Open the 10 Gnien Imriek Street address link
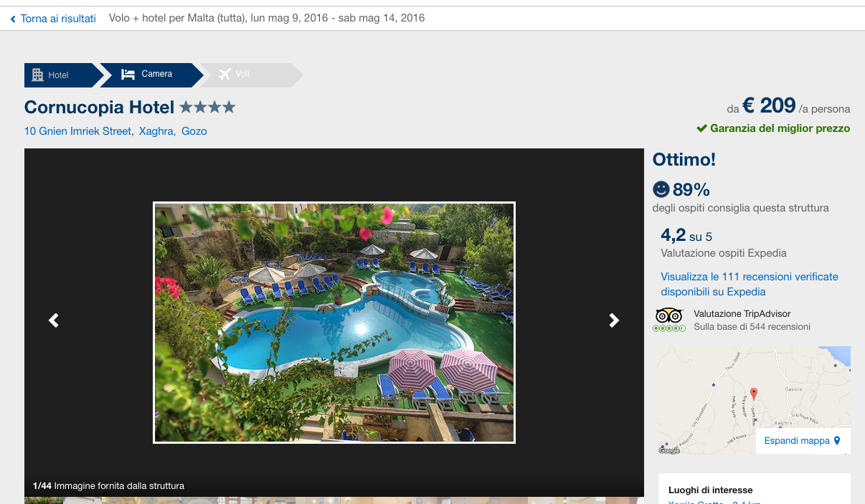865x504 pixels. 78,131
